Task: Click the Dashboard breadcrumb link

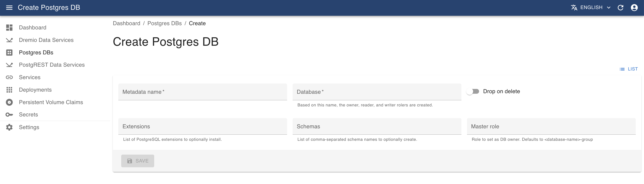Action: [x=127, y=23]
